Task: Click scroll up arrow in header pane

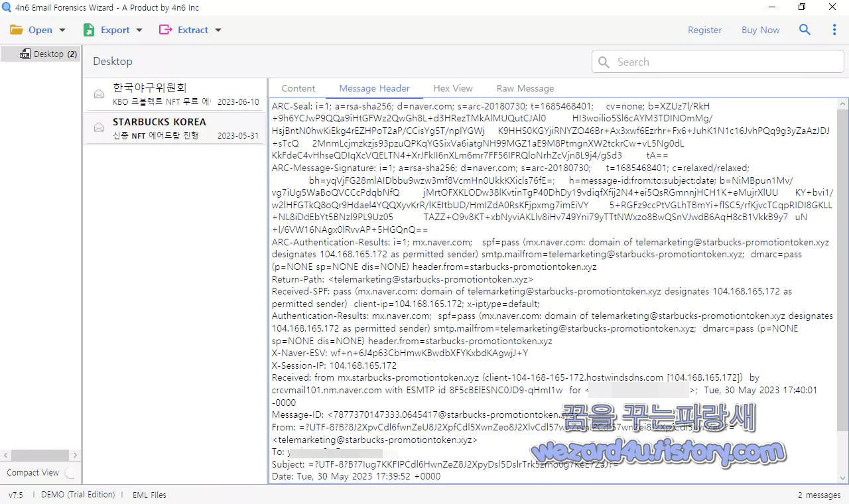Action: [843, 104]
